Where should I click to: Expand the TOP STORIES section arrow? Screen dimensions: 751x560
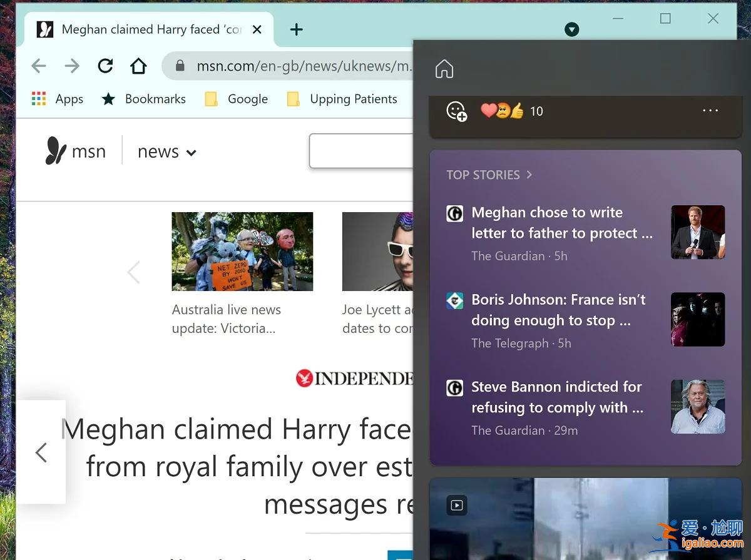coord(529,175)
